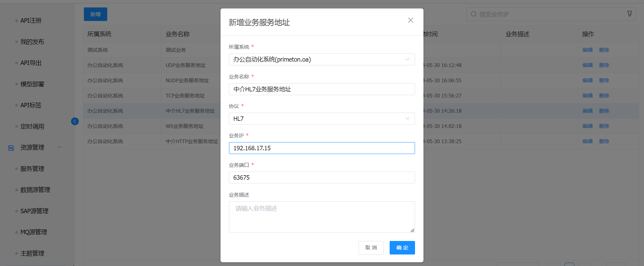Select 数据源管理 in the sidebar
The width and height of the screenshot is (644, 266).
coord(35,190)
